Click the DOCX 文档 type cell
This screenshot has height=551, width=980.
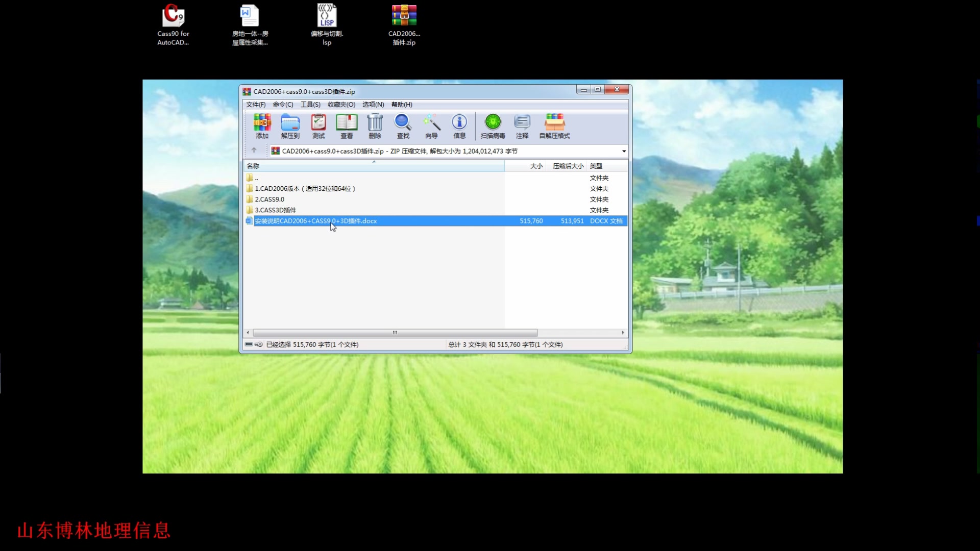(x=606, y=221)
